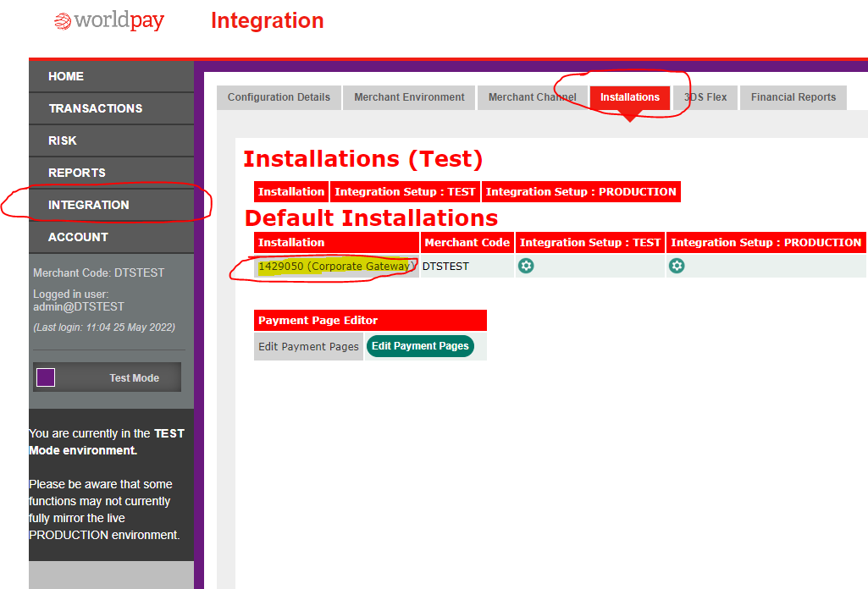Click the red Integration page title
This screenshot has height=589, width=868.
(x=268, y=21)
